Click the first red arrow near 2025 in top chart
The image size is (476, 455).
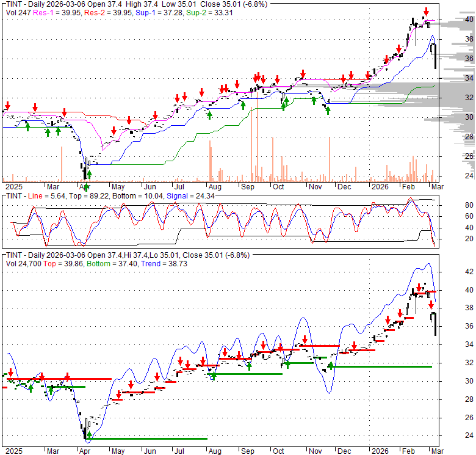7,105
